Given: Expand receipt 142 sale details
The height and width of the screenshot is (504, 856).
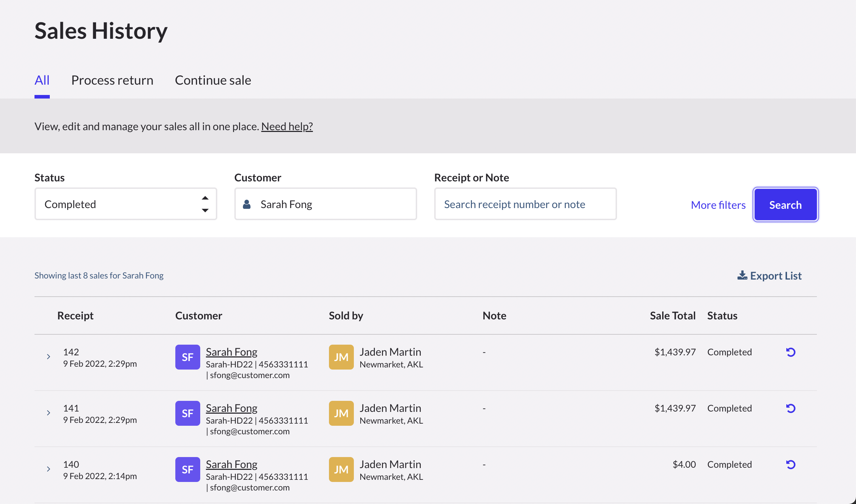Looking at the screenshot, I should (48, 357).
